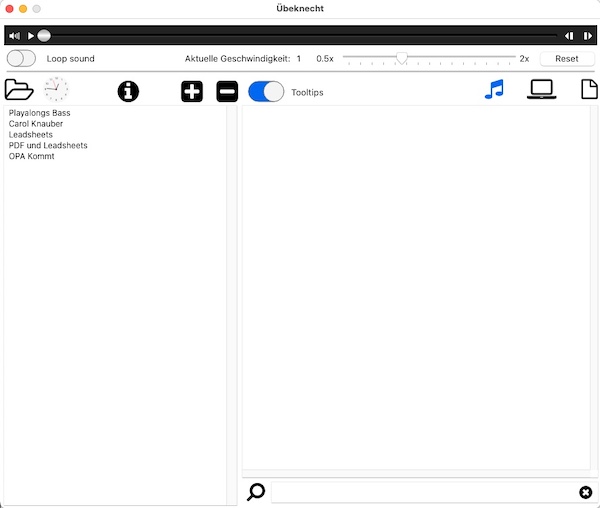Step forward one frame in the player
Screen dimensions: 600x508
[x=587, y=36]
